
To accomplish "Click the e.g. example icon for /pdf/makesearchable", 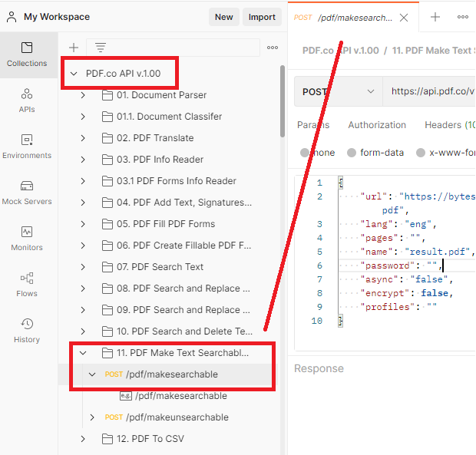I will click(126, 396).
